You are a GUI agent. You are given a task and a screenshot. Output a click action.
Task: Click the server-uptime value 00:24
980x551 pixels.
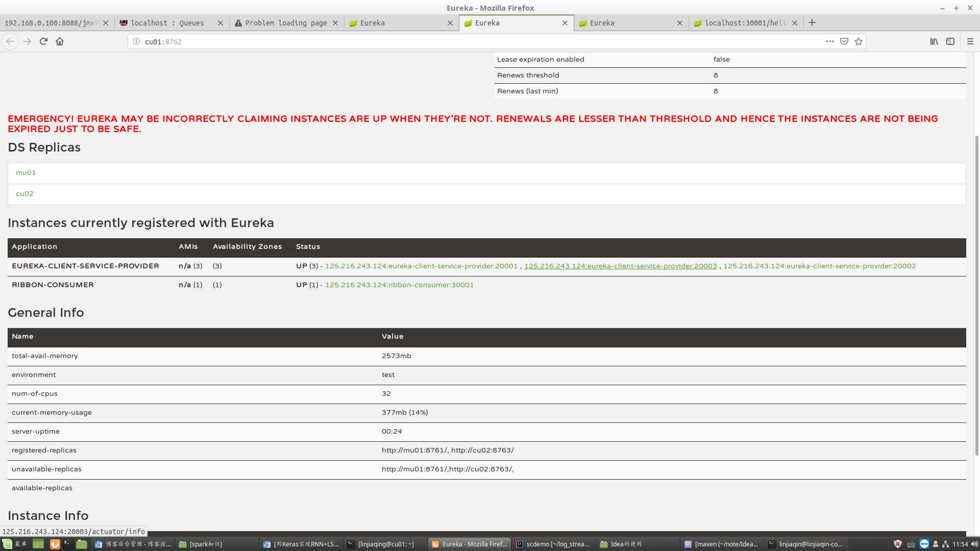(392, 432)
